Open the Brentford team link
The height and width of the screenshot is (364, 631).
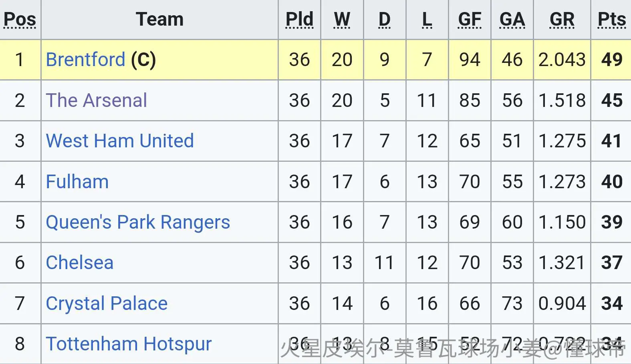click(x=85, y=60)
